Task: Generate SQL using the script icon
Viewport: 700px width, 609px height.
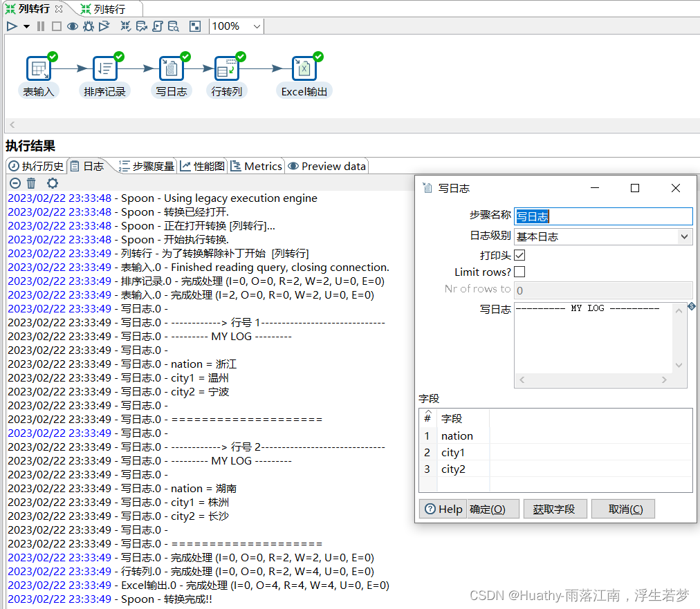Action: pos(157,26)
